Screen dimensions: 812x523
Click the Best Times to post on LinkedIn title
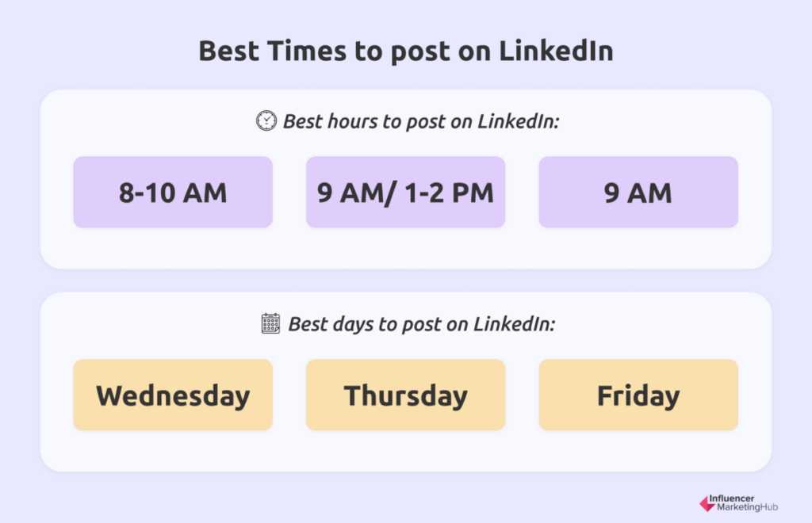406,52
